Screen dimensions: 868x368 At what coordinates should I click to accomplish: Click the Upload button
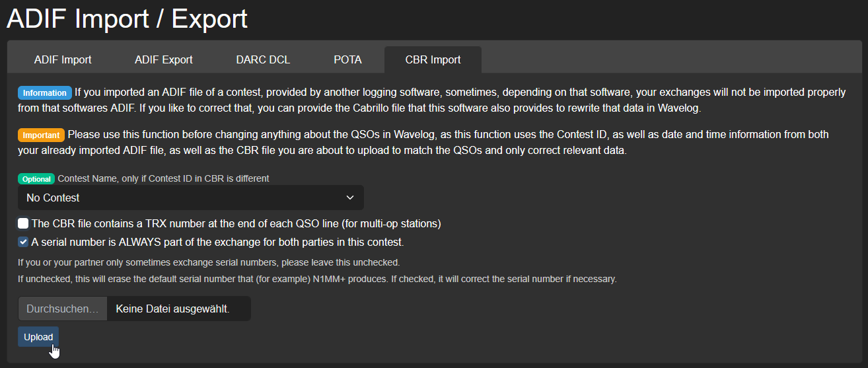[x=38, y=337]
